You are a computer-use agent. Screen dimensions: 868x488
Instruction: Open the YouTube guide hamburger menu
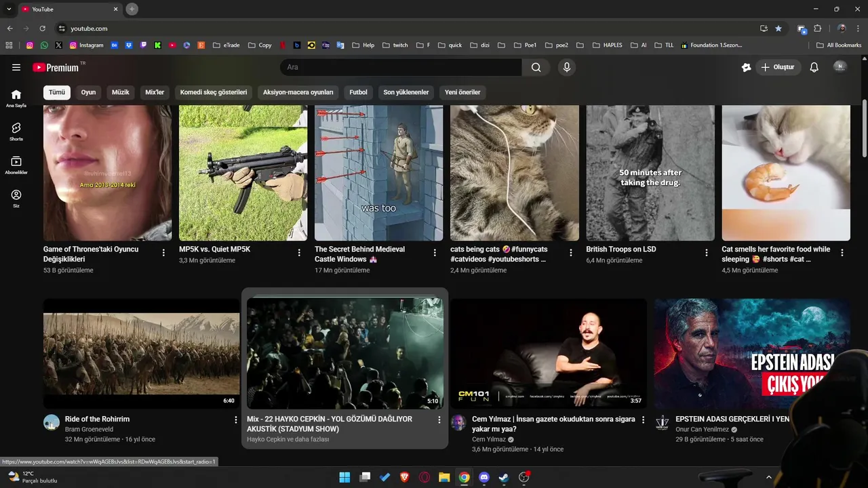(16, 67)
